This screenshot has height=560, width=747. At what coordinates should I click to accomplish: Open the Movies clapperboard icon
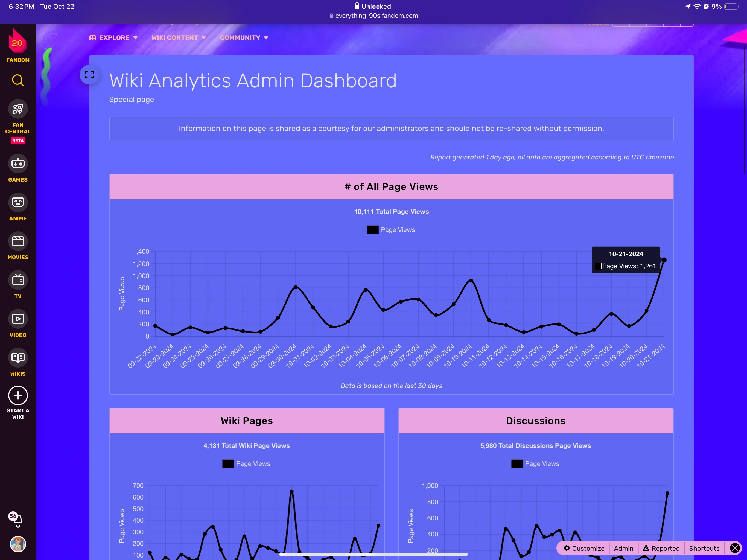[x=17, y=241]
